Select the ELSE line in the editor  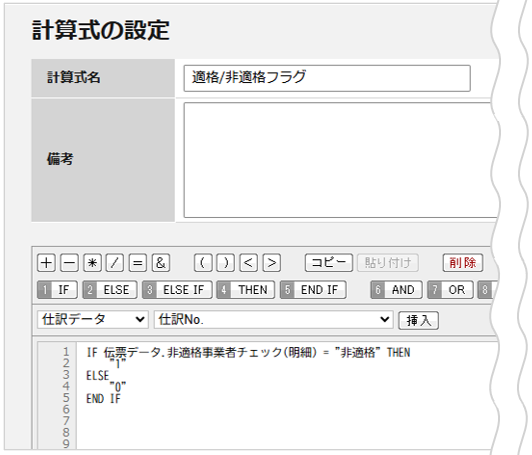point(98,376)
